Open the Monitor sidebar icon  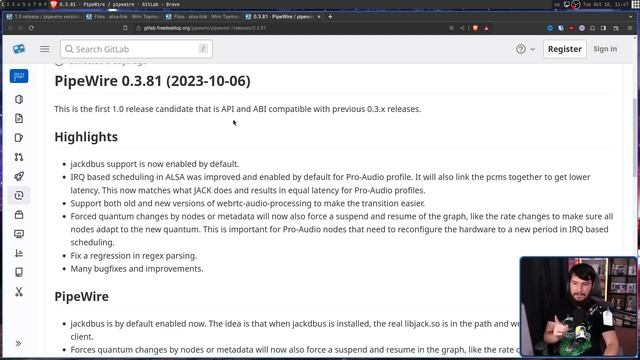(x=19, y=234)
